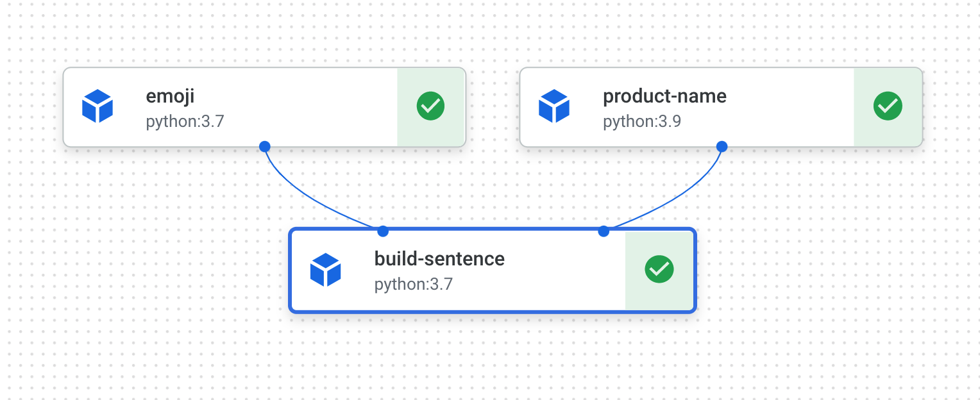980x400 pixels.
Task: Click "python:3.7" label under emoji
Action: tap(185, 121)
